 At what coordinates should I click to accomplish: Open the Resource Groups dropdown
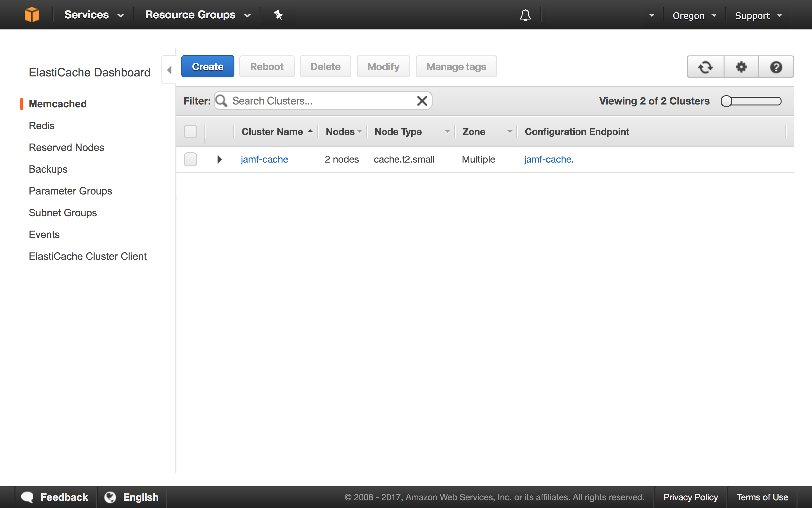click(x=198, y=15)
